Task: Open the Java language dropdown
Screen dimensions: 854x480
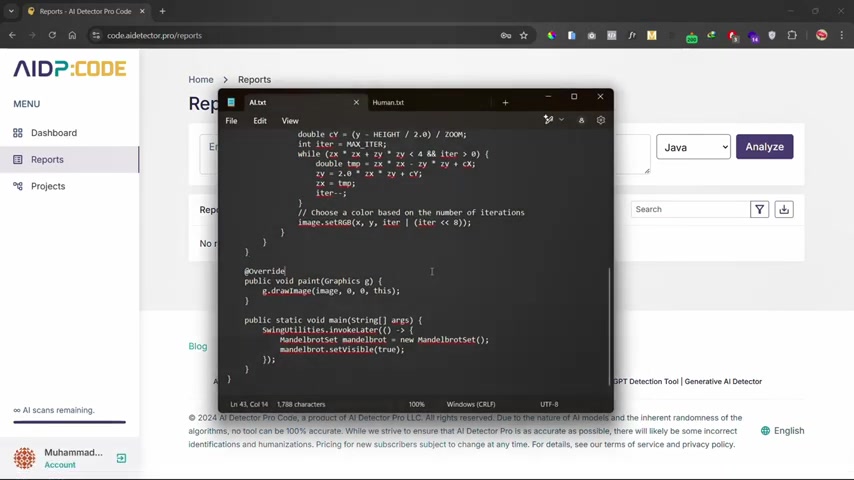Action: click(693, 147)
